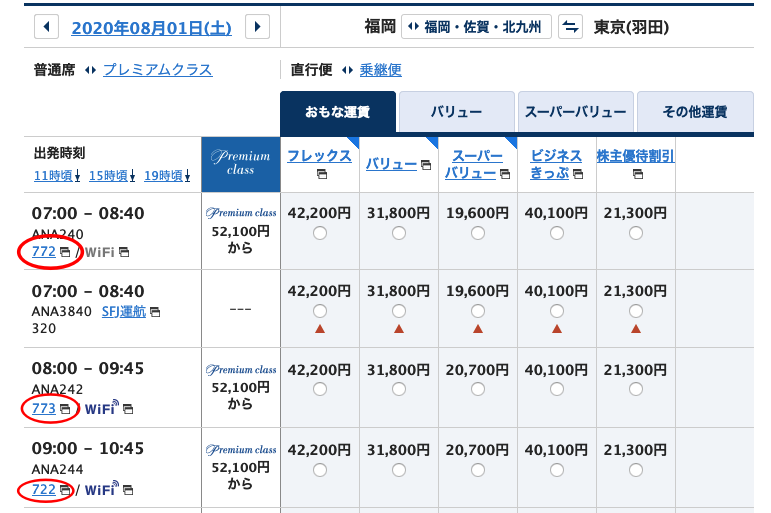The image size is (771, 513).
Task: Open the popup icon under 株主優待割引 header
Action: pyautogui.click(x=638, y=174)
